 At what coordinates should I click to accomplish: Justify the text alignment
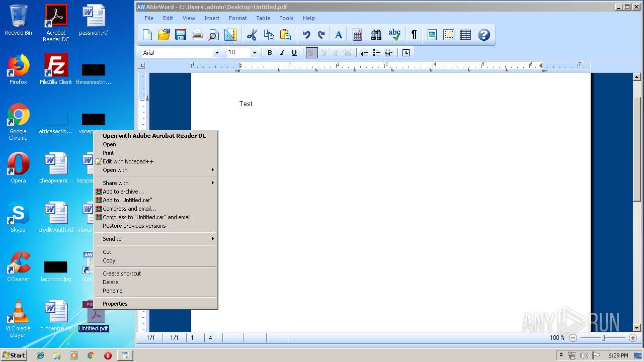[348, 53]
